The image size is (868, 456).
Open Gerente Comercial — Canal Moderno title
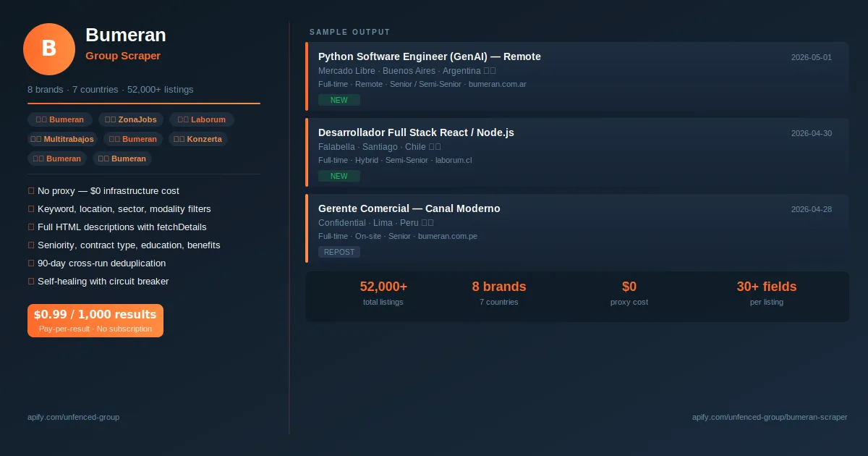[409, 208]
